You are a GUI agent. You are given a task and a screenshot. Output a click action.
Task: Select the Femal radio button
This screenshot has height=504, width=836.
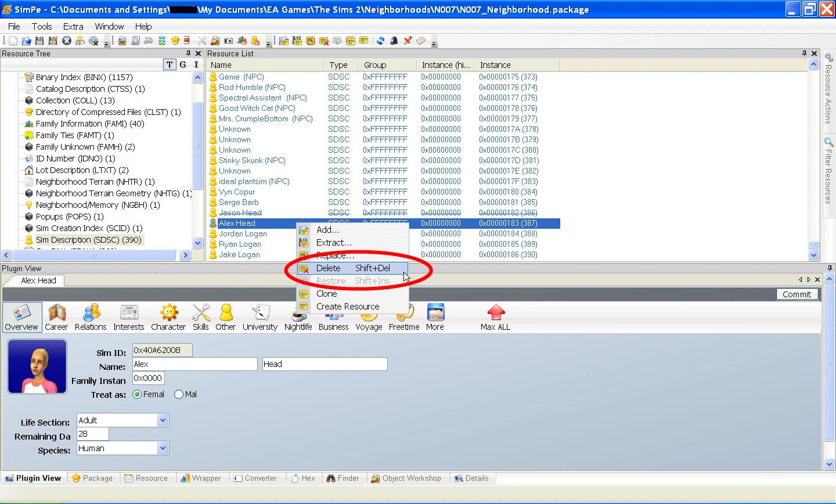tap(137, 394)
